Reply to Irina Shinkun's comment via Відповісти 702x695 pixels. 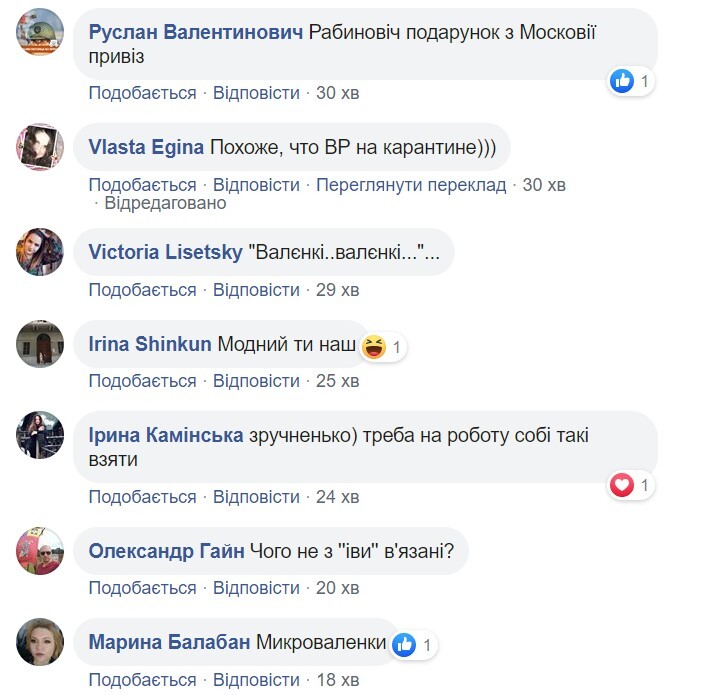[256, 381]
